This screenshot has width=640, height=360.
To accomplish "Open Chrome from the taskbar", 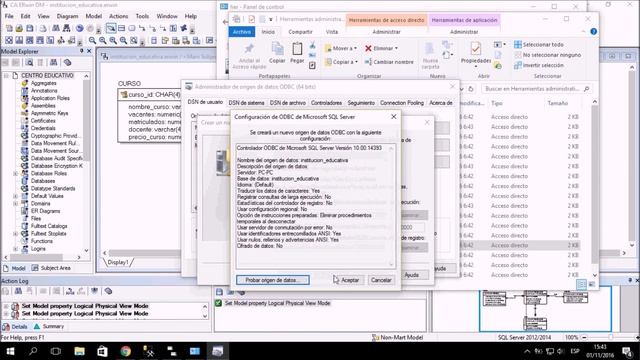I will pos(125,351).
